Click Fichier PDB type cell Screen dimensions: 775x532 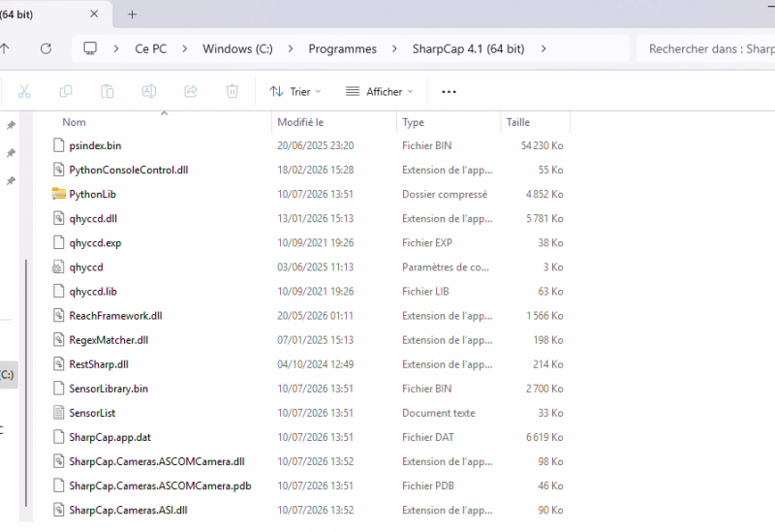(x=428, y=485)
